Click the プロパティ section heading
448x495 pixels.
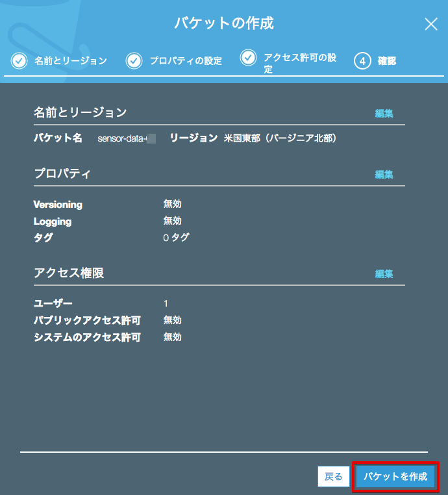pos(62,173)
